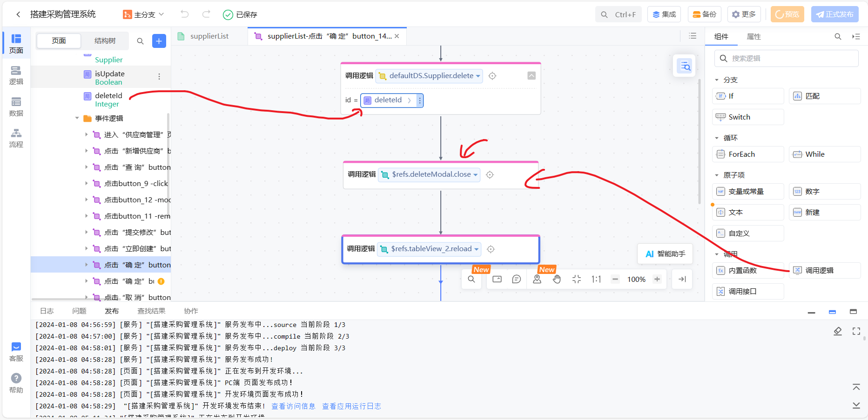This screenshot has width=868, height=420.
Task: Open the 逻辑 sidebar section
Action: (16, 75)
